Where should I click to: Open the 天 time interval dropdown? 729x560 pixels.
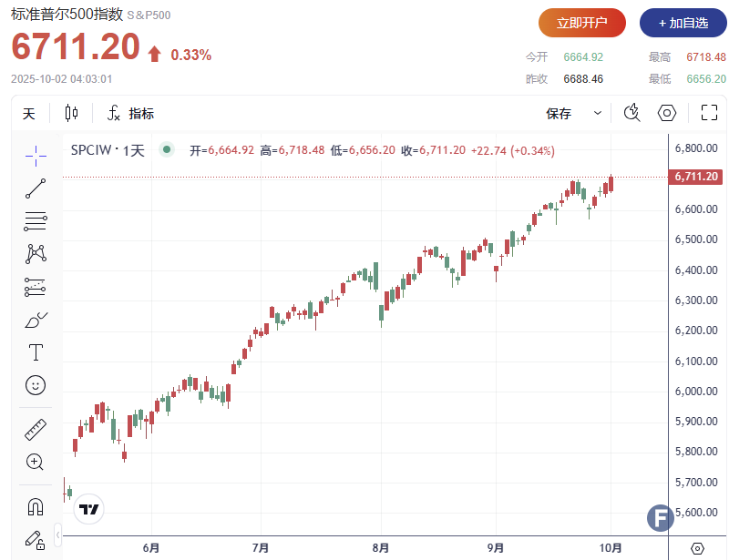(x=29, y=114)
